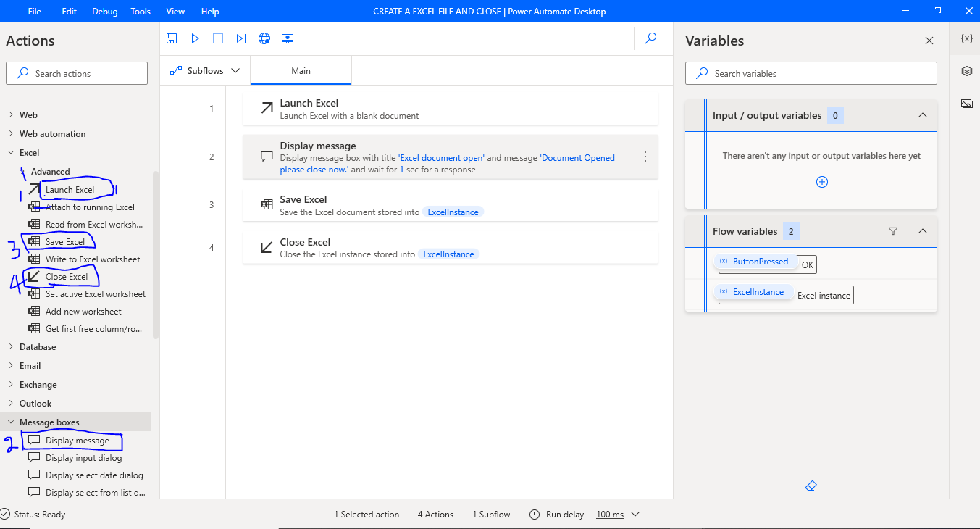The image size is (980, 529).
Task: Open the desktop recorder monitor icon
Action: 288,38
